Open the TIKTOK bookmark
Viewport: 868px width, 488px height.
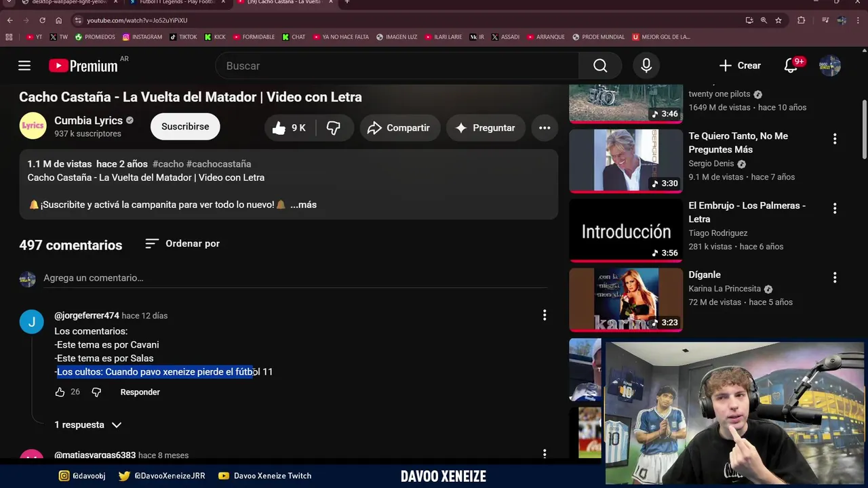click(184, 37)
